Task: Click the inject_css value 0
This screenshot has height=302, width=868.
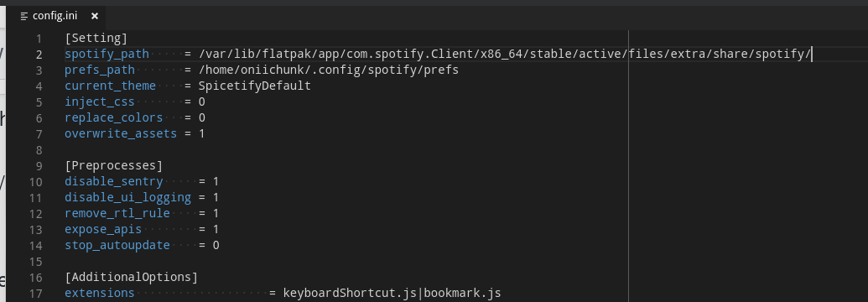Action: click(201, 102)
